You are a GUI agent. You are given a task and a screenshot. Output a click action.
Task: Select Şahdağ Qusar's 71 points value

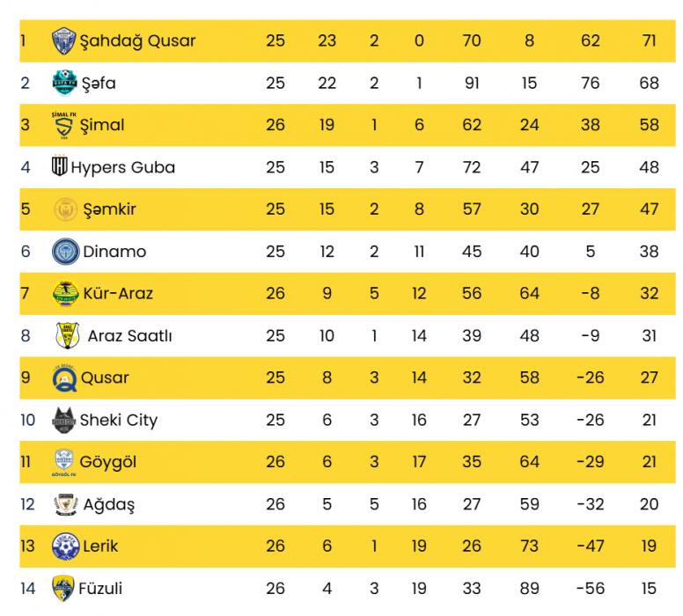coord(649,41)
